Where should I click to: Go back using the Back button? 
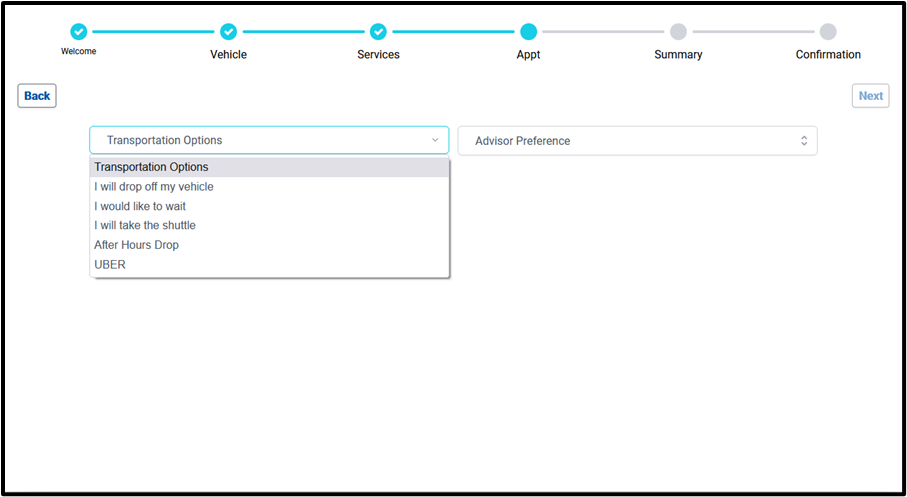(x=37, y=96)
